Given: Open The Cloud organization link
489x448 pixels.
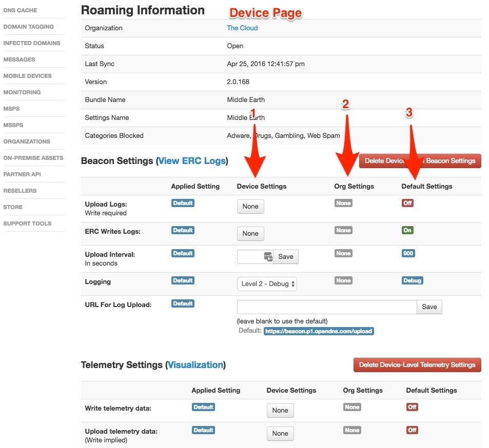Looking at the screenshot, I should click(242, 28).
